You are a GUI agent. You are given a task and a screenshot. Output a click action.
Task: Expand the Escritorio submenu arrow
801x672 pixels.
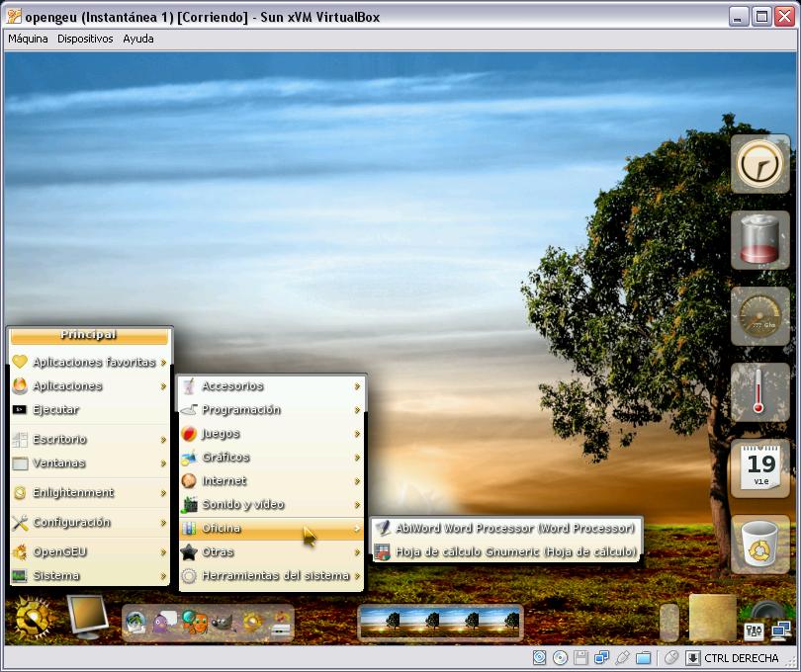(x=163, y=440)
